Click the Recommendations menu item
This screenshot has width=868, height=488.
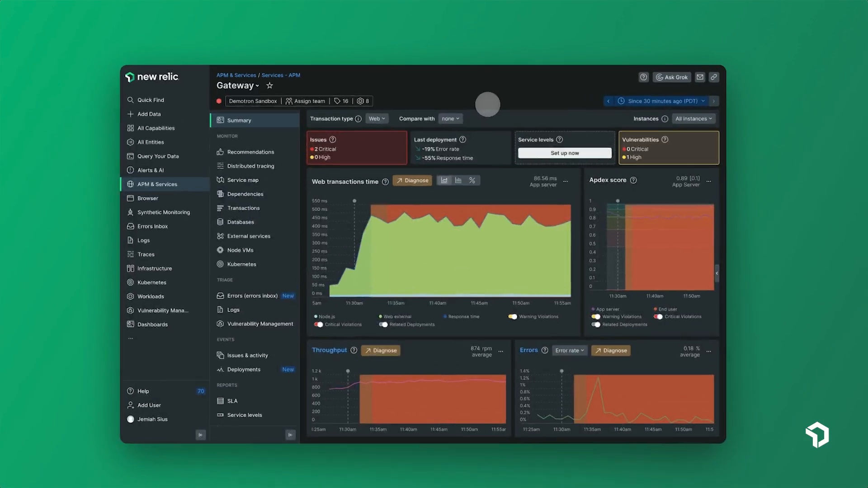[250, 151]
